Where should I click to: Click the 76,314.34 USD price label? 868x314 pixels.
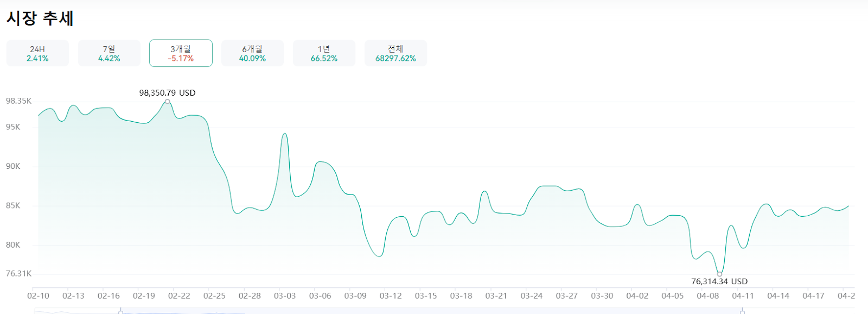(719, 281)
